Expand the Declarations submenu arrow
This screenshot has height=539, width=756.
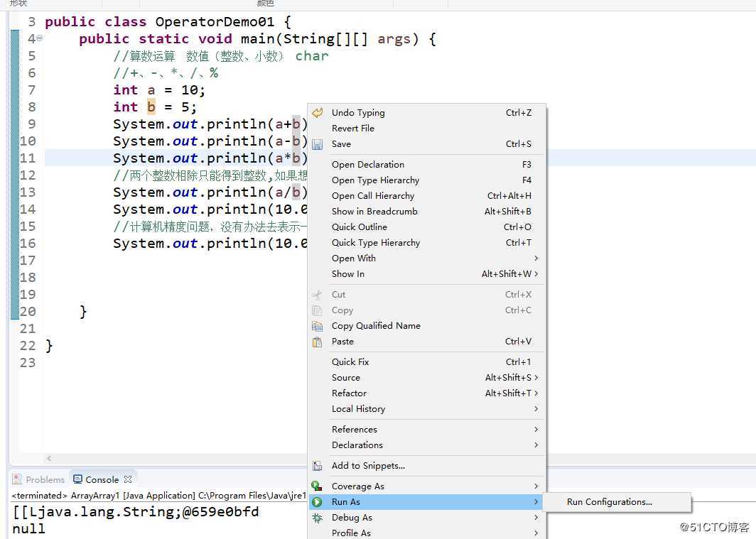click(x=536, y=445)
